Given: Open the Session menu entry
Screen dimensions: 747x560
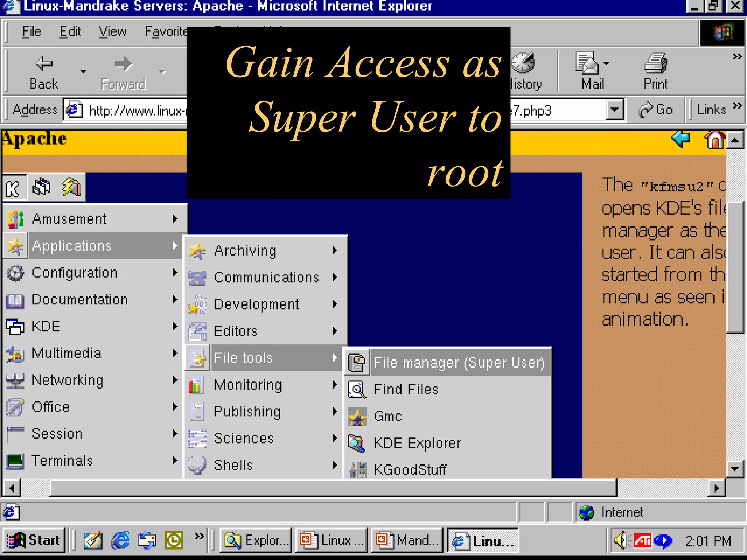Looking at the screenshot, I should (x=93, y=434).
